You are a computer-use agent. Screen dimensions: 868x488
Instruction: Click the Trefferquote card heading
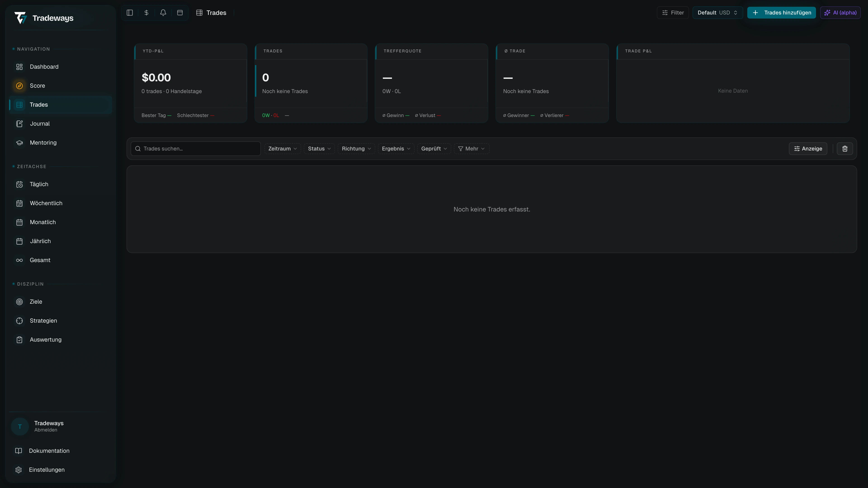[403, 51]
